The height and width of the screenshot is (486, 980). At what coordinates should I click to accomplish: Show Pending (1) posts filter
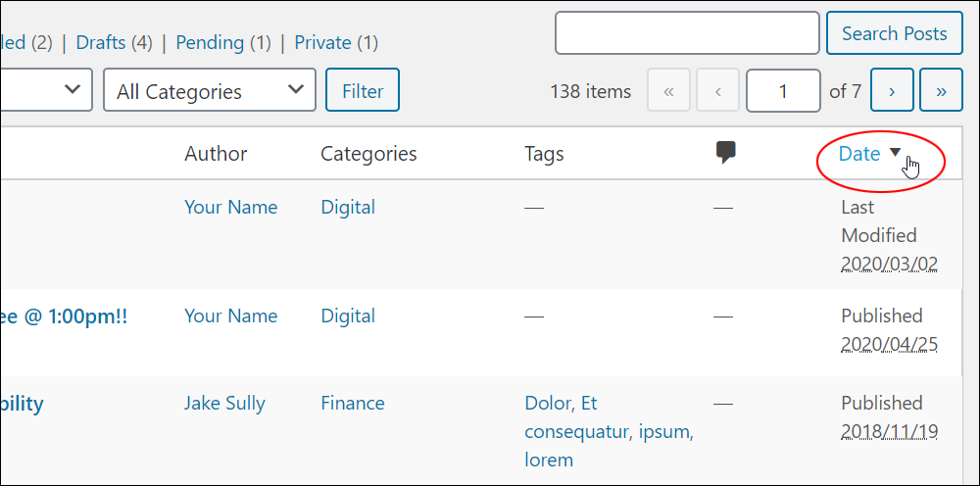tap(223, 42)
